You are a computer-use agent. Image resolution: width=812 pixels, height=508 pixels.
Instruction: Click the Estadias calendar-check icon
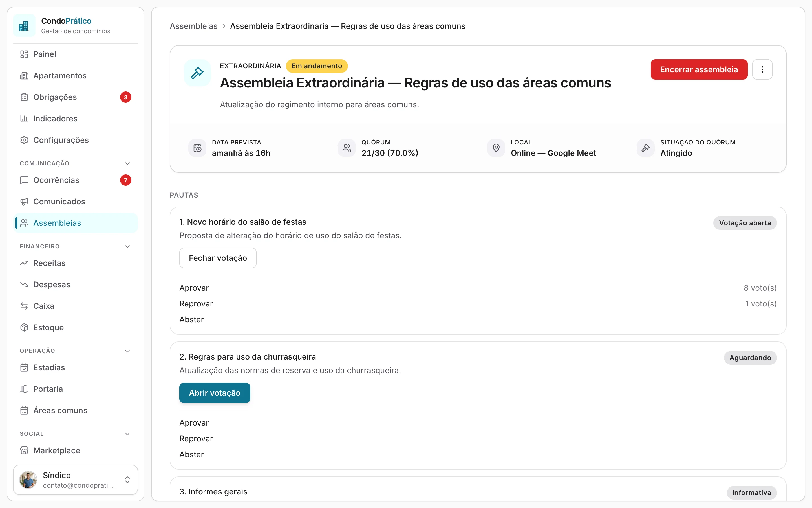(x=24, y=367)
